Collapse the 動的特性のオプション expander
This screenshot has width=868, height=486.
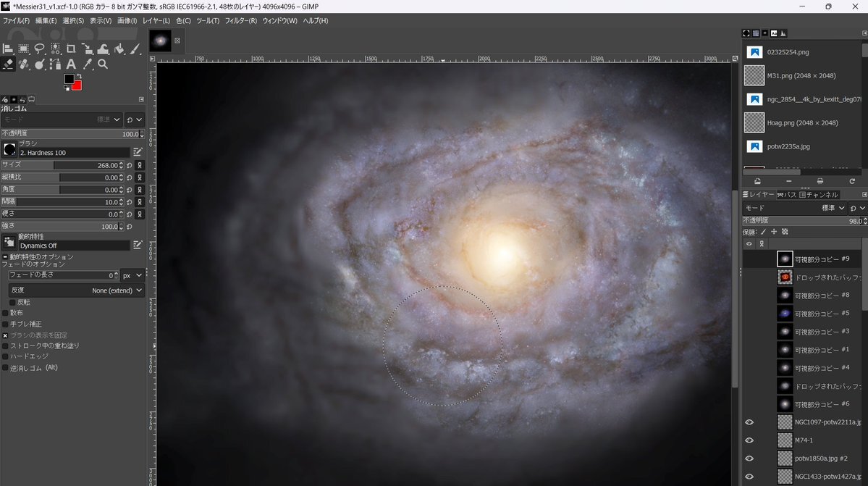[5, 257]
